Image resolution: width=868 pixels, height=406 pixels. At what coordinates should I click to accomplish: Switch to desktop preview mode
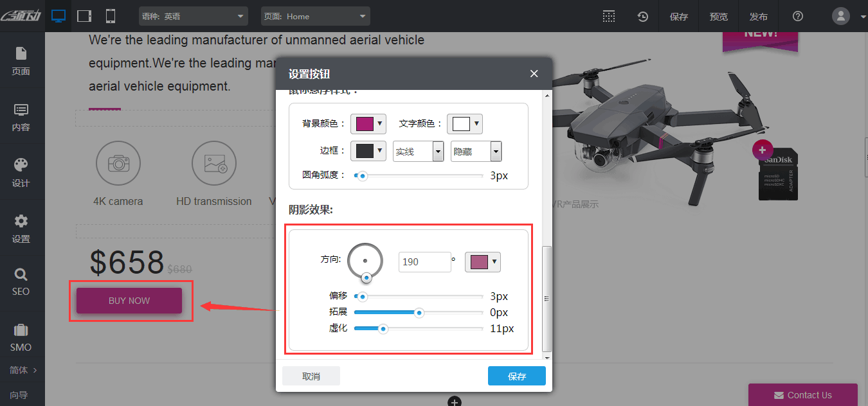pos(59,15)
